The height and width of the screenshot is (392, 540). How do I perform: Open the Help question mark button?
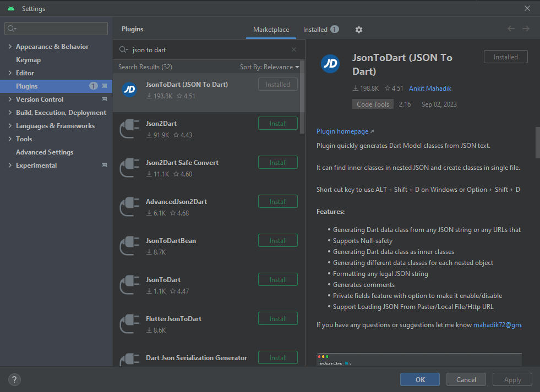pos(14,379)
